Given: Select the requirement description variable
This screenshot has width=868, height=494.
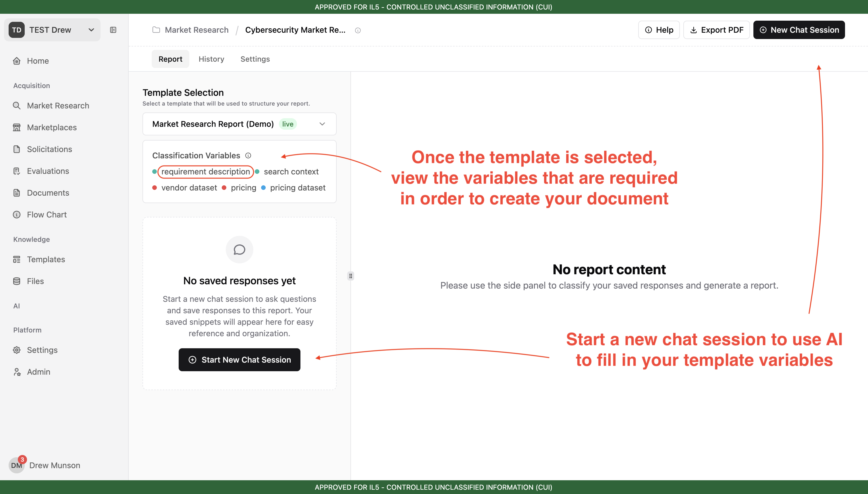Looking at the screenshot, I should (x=205, y=172).
